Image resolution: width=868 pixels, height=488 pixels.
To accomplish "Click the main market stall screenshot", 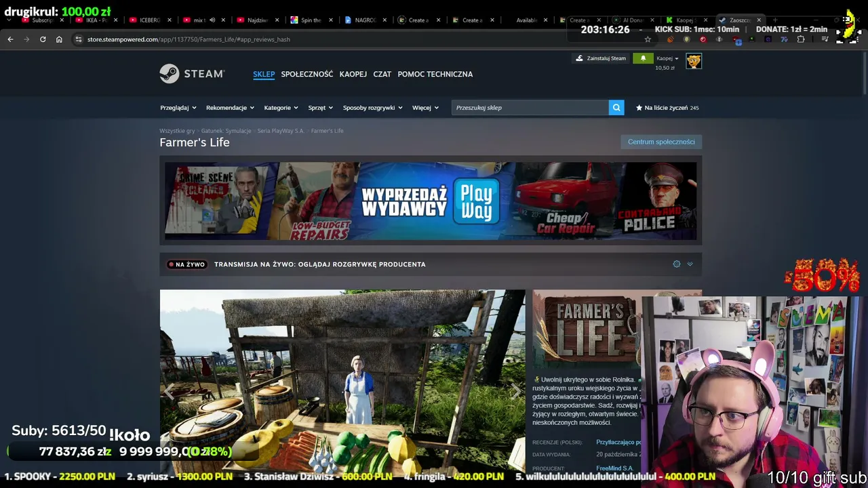I will pyautogui.click(x=342, y=382).
